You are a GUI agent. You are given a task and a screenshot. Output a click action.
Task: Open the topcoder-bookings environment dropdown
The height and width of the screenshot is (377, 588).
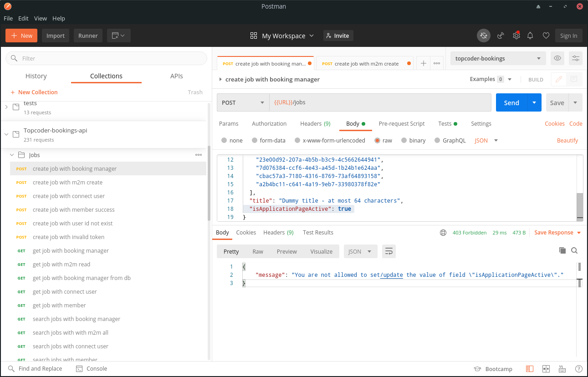point(498,58)
